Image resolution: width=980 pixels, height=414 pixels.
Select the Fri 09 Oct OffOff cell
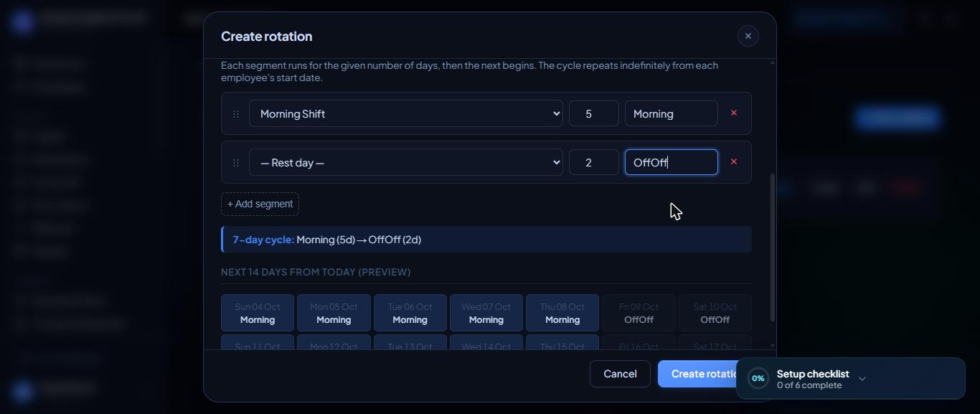tap(639, 313)
